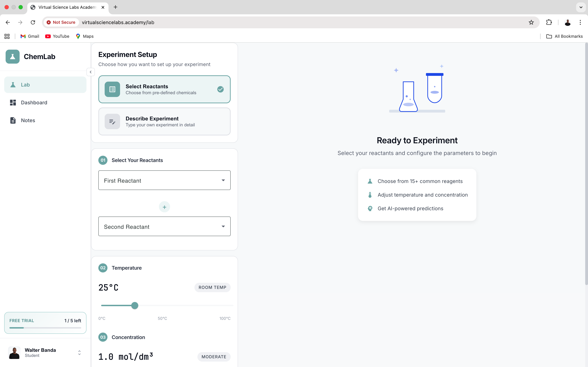Screen dimensions: 588x367
Task: Click the checkmark on Select Reactants
Action: click(x=220, y=89)
